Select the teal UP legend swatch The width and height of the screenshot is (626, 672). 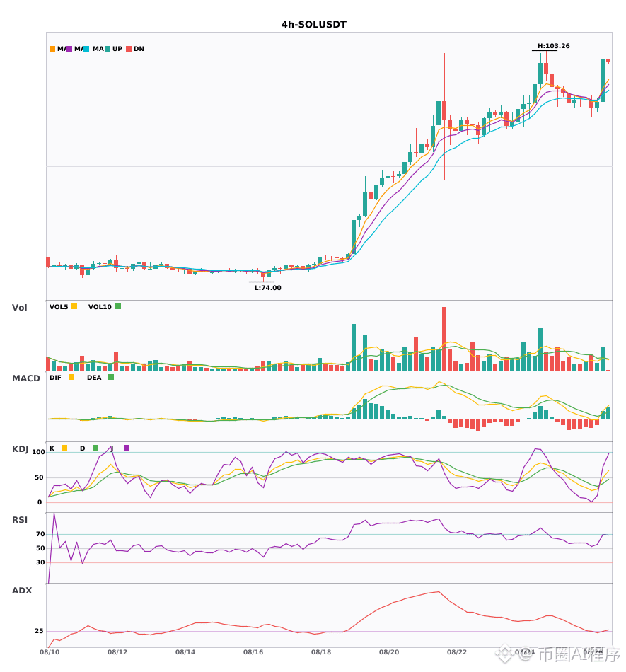pos(108,49)
